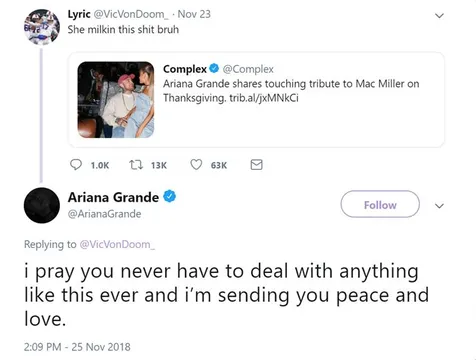Click Ariana Grande's verified checkmark badge

[x=169, y=196]
